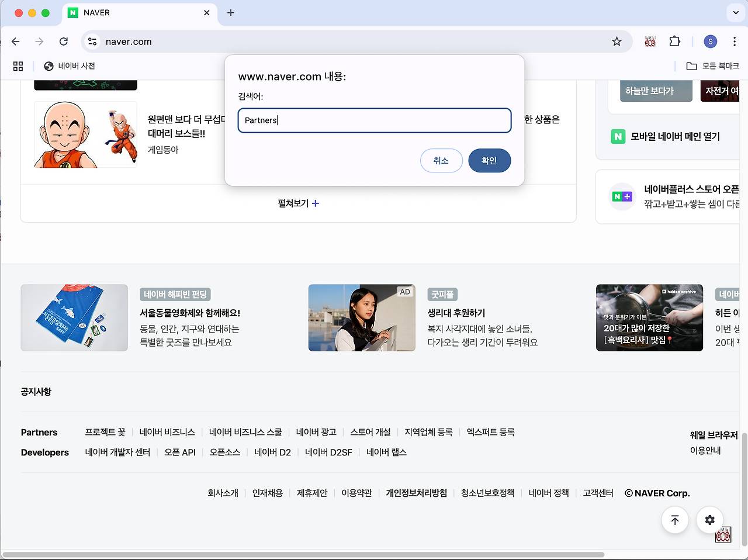Click the profile avatar icon

click(x=710, y=42)
